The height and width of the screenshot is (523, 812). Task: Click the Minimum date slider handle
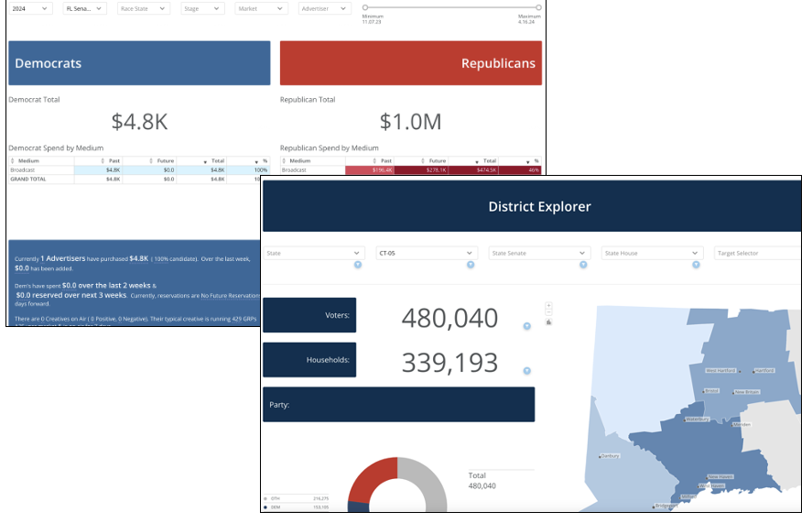366,7
